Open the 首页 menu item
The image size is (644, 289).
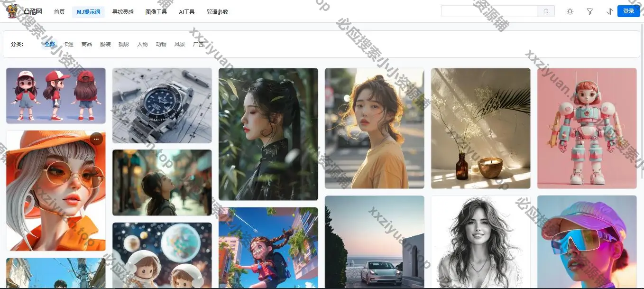pyautogui.click(x=59, y=12)
